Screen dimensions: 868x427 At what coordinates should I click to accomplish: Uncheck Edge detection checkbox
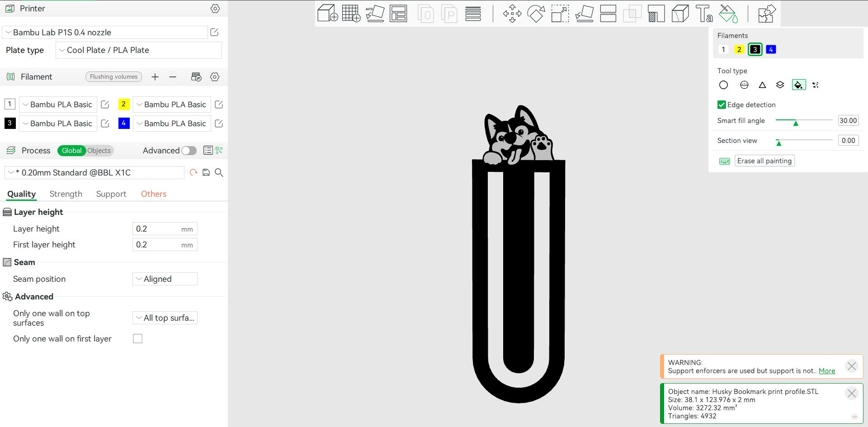[x=722, y=105]
